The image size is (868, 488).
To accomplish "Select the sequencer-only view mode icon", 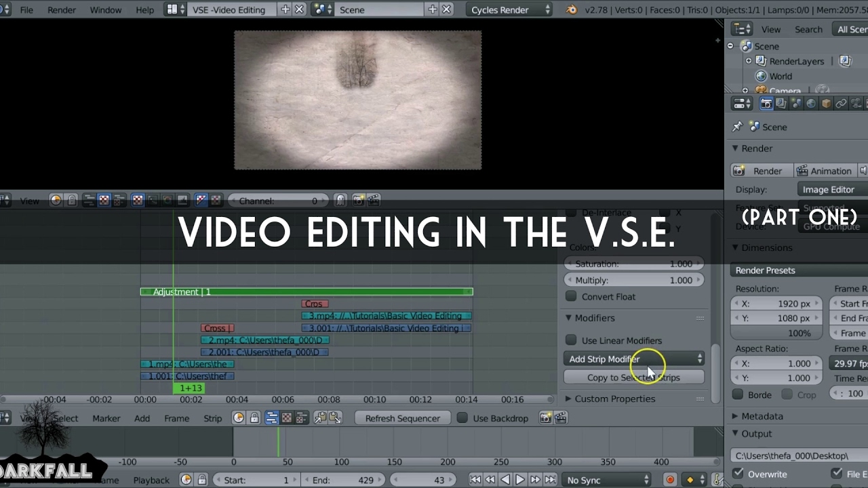I will [271, 418].
